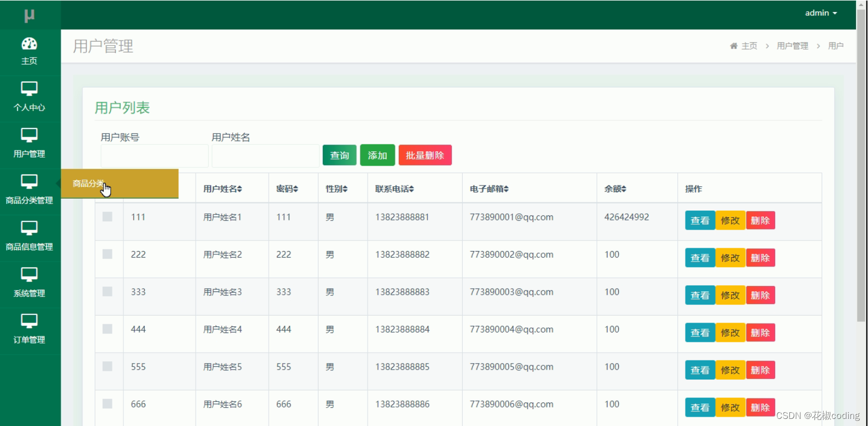The height and width of the screenshot is (426, 868).
Task: Click 删除 for user 333
Action: tap(760, 295)
